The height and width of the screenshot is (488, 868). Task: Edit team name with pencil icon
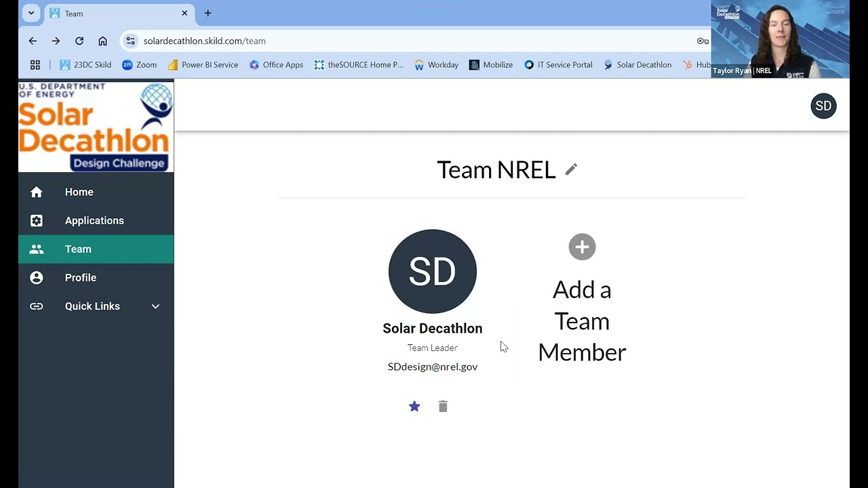click(x=571, y=169)
